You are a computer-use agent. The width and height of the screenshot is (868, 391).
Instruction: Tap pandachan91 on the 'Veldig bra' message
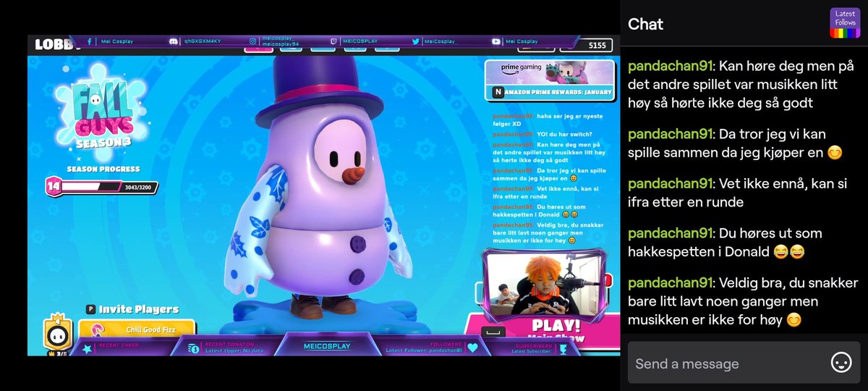(670, 282)
